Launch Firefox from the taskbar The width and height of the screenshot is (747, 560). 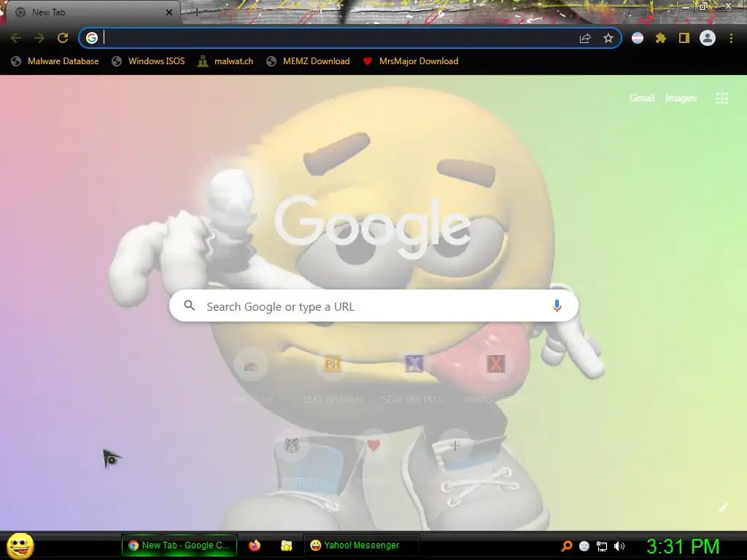255,545
